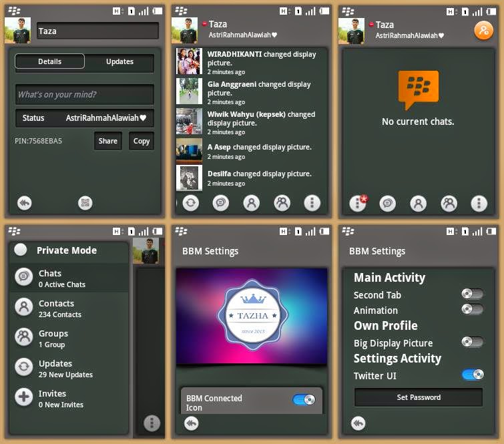The width and height of the screenshot is (504, 444).
Task: Enable the Big Display Picture switch
Action: pyautogui.click(x=472, y=342)
